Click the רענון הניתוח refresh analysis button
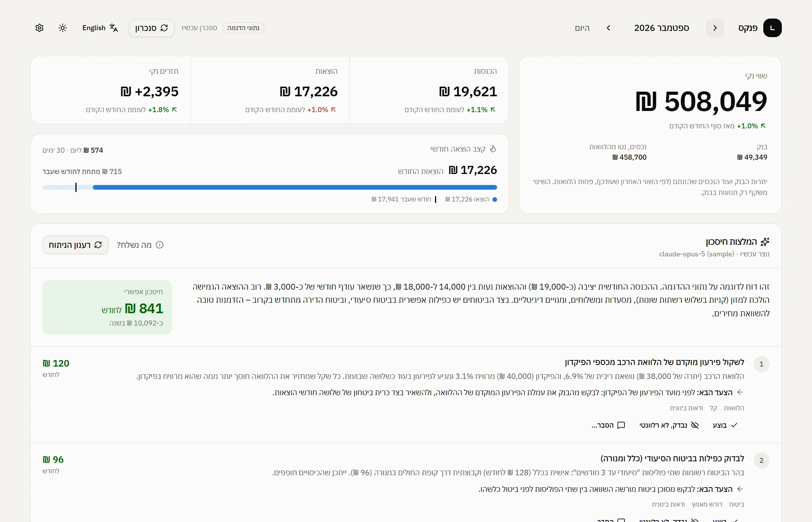Image resolution: width=812 pixels, height=522 pixels. coord(75,245)
